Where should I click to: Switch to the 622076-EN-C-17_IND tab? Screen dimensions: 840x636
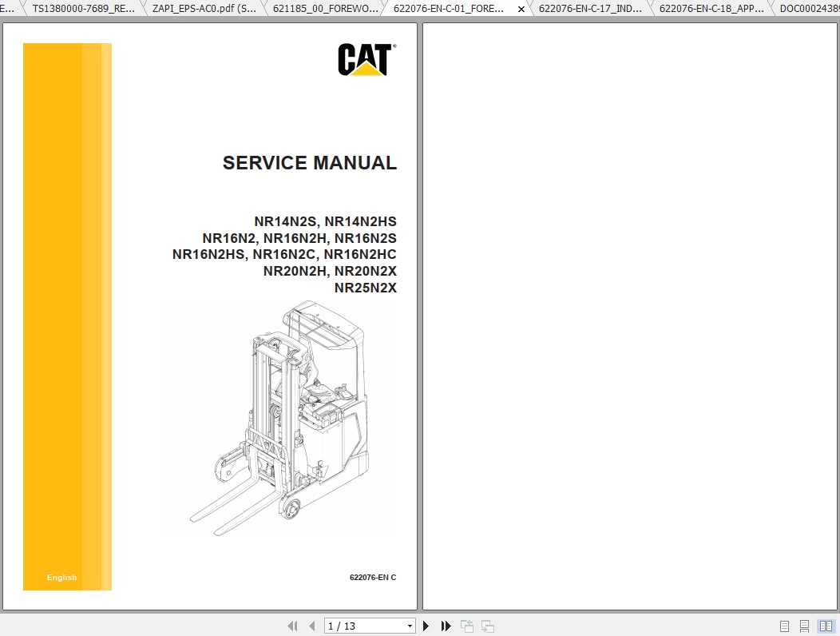pos(588,9)
